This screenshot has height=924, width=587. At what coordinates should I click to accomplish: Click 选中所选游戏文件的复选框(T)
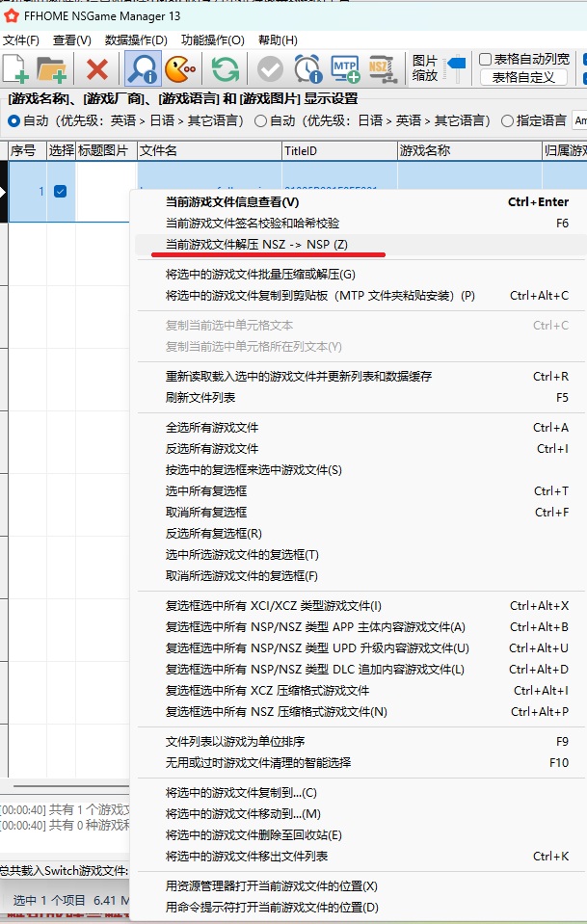coord(360,555)
